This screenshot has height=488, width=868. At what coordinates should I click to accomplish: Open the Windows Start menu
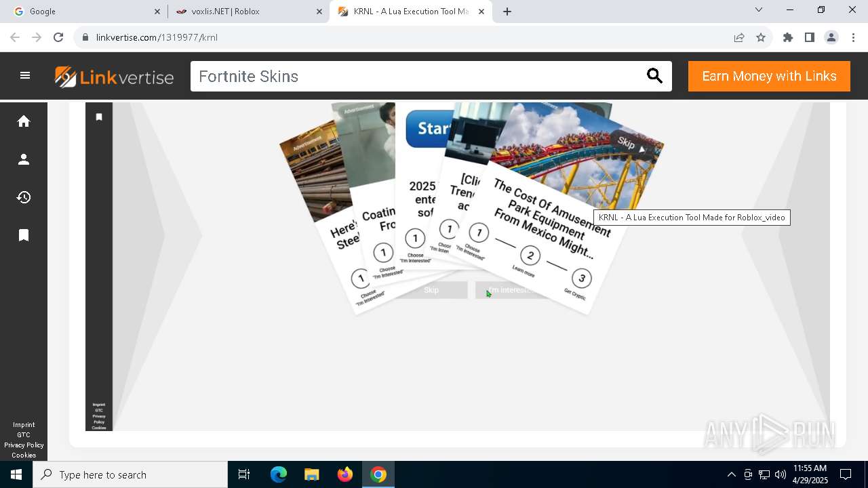tap(16, 474)
